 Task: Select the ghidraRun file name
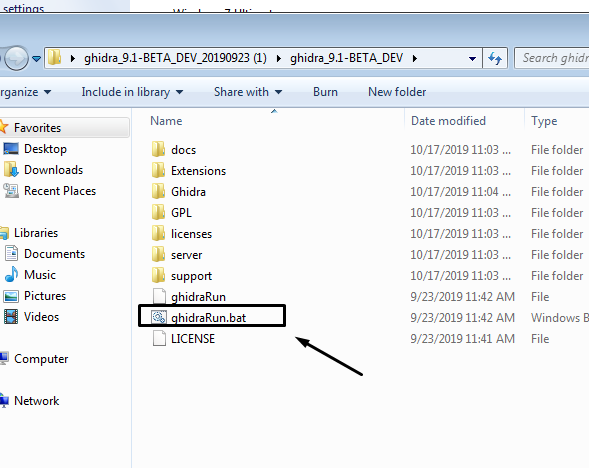point(198,297)
